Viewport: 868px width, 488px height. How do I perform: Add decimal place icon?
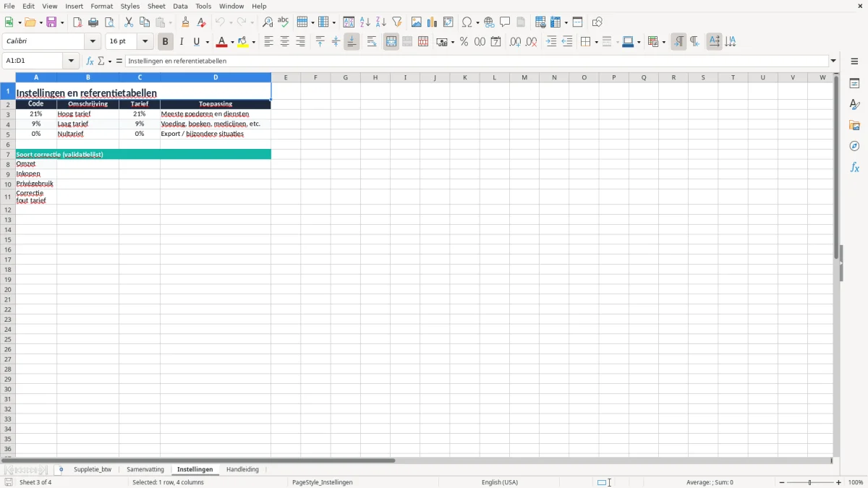515,42
